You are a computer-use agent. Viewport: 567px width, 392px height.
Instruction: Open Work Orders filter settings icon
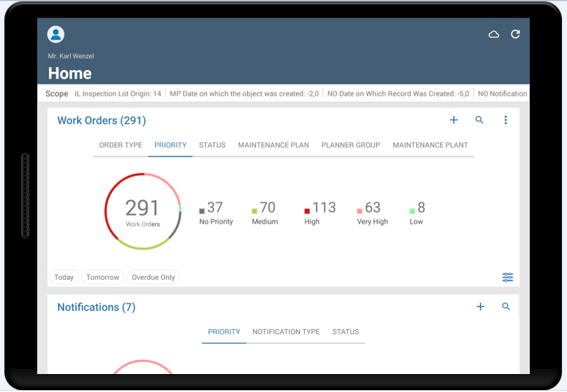pos(507,277)
